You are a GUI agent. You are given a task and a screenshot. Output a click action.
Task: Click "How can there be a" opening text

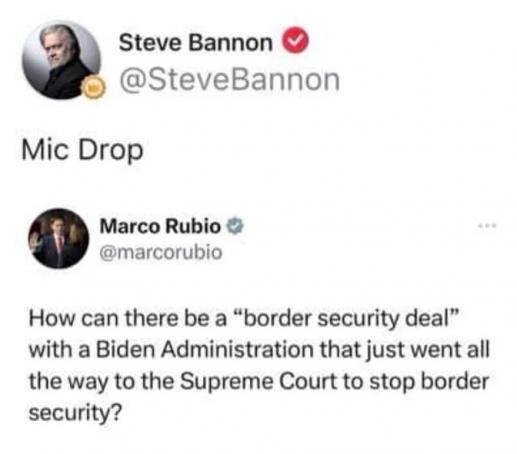128,318
